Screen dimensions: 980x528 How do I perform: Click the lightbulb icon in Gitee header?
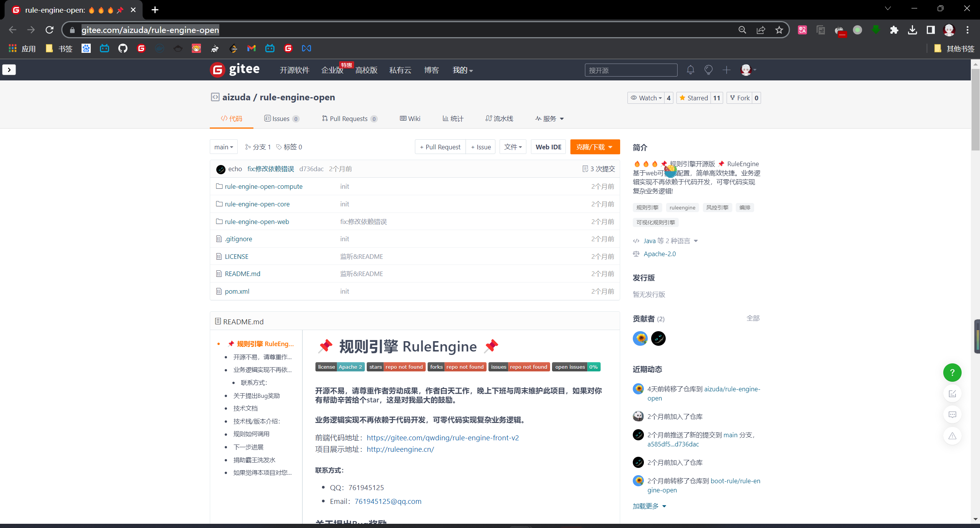point(708,70)
